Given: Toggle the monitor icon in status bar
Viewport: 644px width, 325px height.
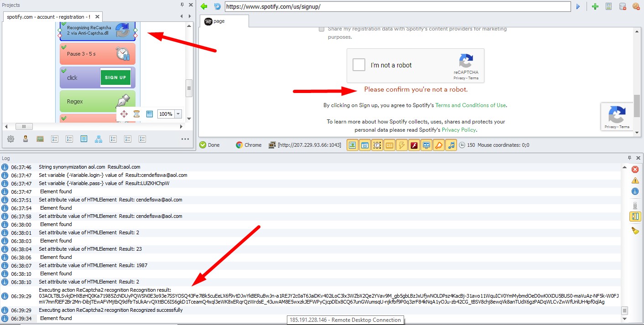Looking at the screenshot, I should click(426, 145).
